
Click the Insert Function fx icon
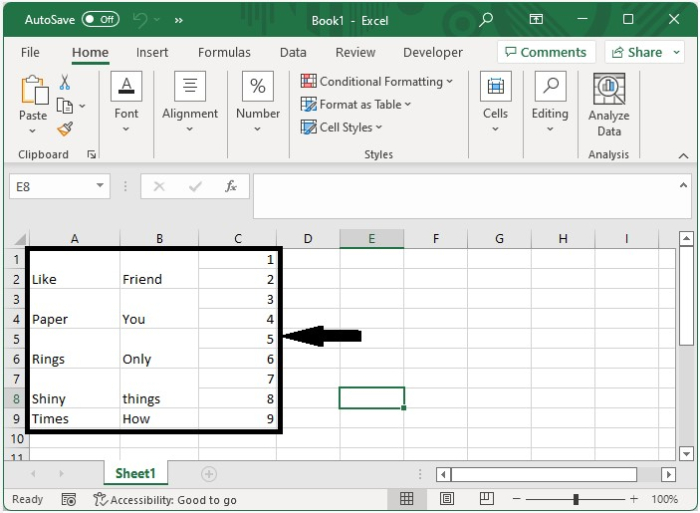point(231,186)
